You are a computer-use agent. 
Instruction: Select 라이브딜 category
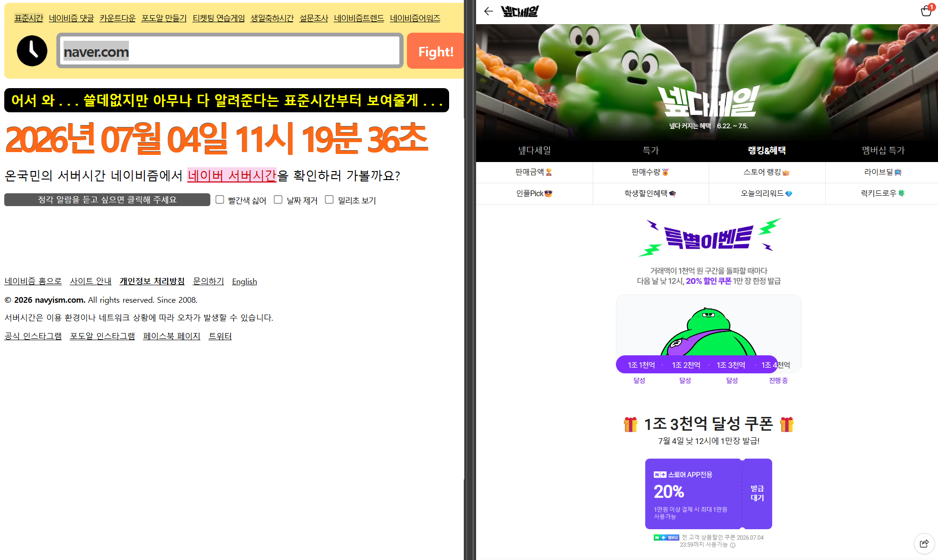click(883, 172)
